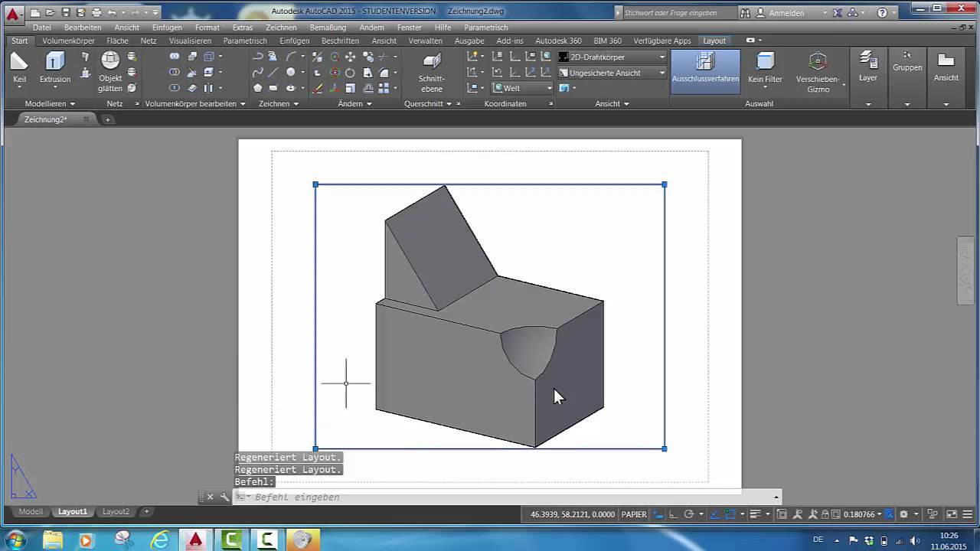The height and width of the screenshot is (551, 980).
Task: Select the Keil (wedge) solid tool
Action: pyautogui.click(x=19, y=62)
